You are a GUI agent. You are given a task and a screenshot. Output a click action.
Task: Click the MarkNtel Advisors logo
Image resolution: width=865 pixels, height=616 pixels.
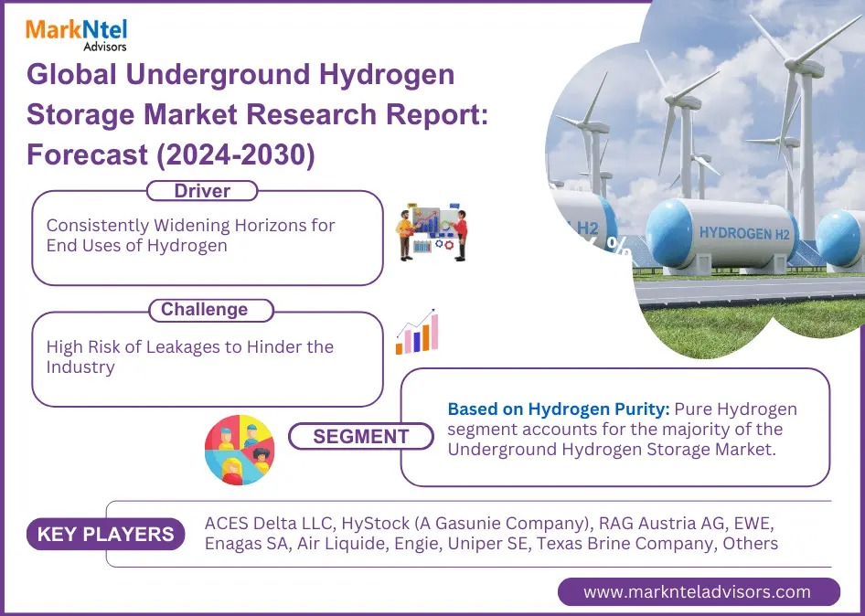pyautogui.click(x=76, y=32)
